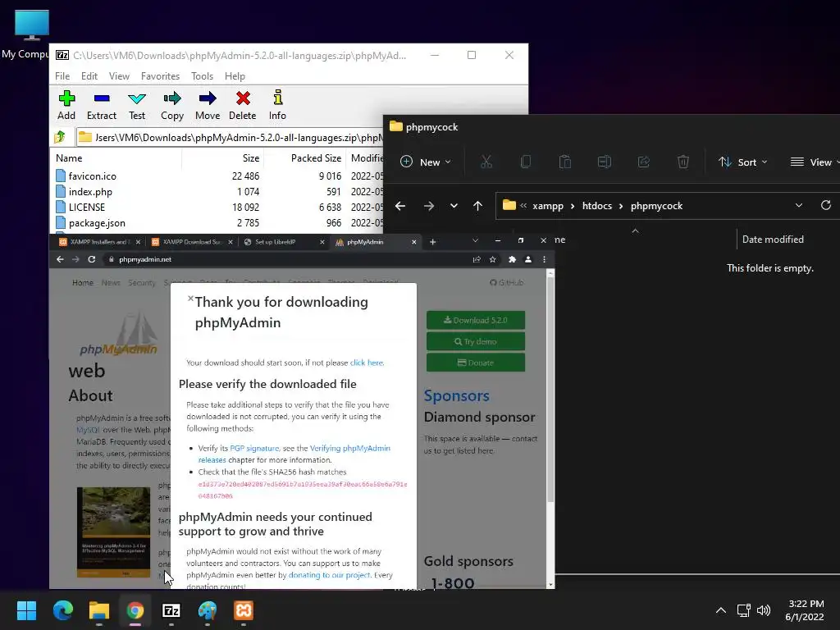Click the Copy icon in 7-Zip toolbar
This screenshot has width=840, height=630.
click(172, 105)
